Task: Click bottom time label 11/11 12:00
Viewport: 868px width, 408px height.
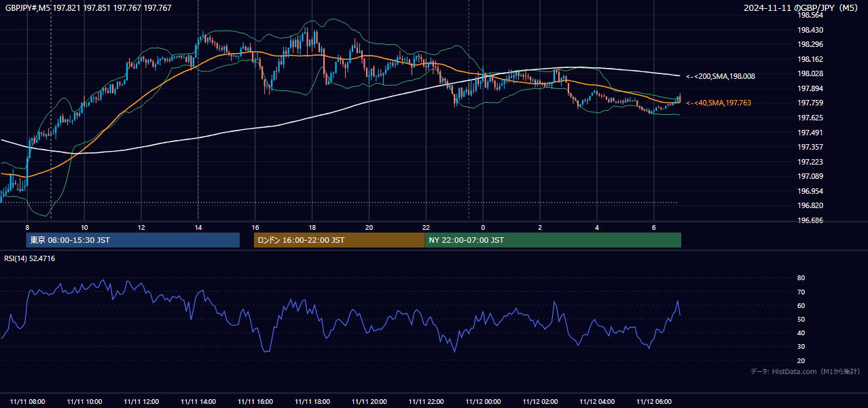Action: 141,402
